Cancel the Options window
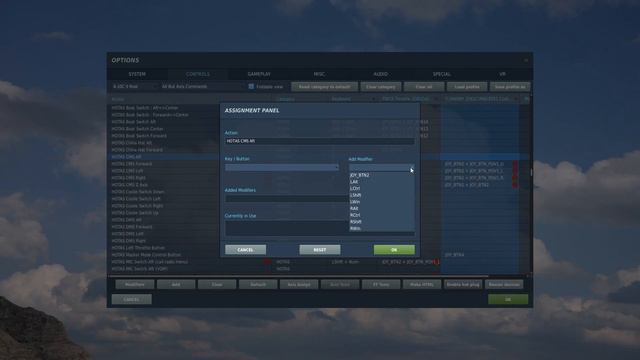Screen dimensions: 640x360 131,299
